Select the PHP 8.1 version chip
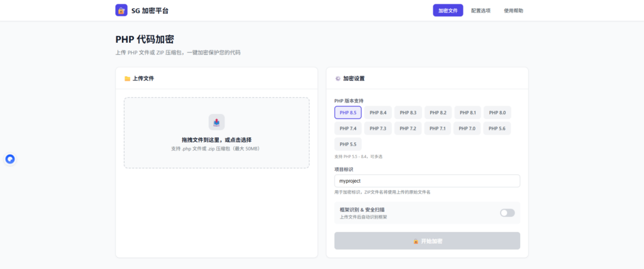This screenshot has height=269, width=644. (467, 113)
